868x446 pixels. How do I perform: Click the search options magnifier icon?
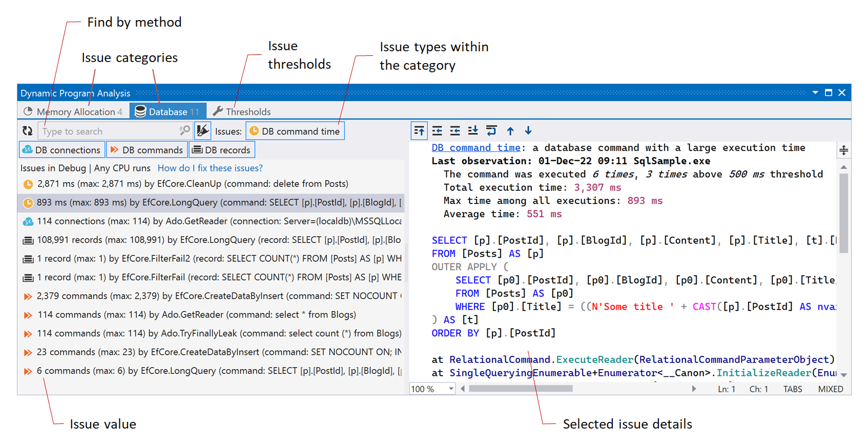[184, 131]
